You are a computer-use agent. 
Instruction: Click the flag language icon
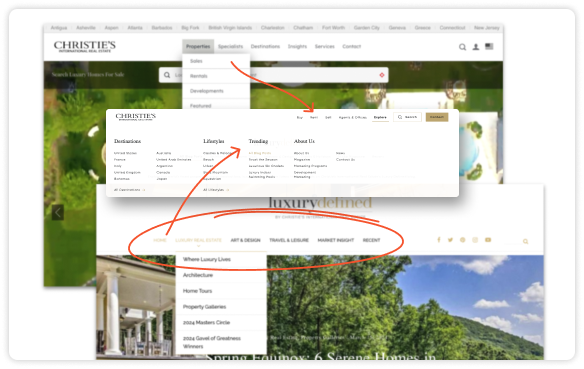[x=489, y=46]
